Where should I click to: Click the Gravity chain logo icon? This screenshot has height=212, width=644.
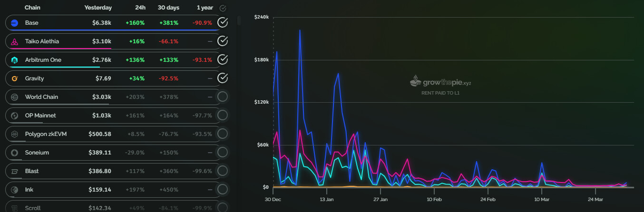[x=15, y=78]
